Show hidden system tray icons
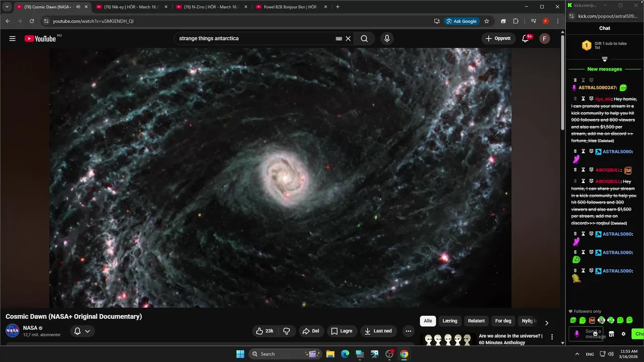The image size is (644, 362). (577, 354)
